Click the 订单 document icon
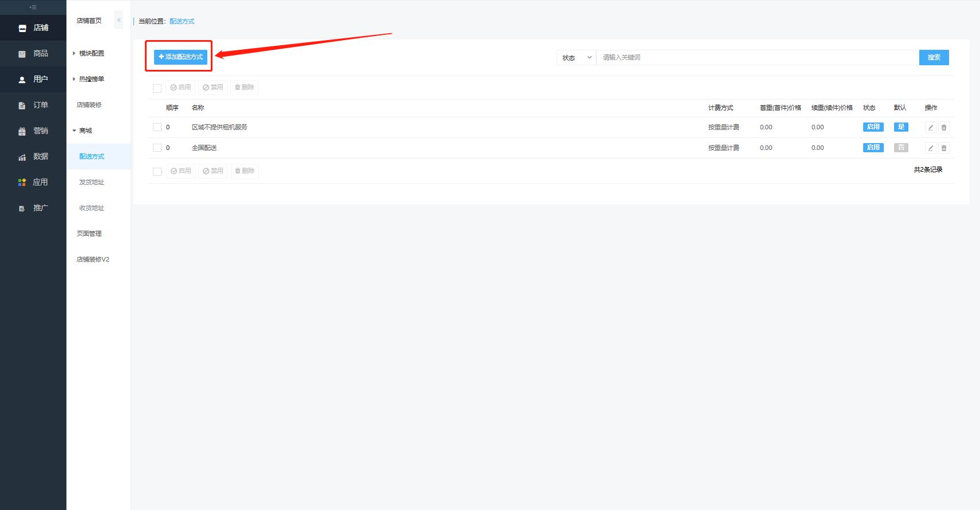The width and height of the screenshot is (980, 510). click(x=22, y=105)
